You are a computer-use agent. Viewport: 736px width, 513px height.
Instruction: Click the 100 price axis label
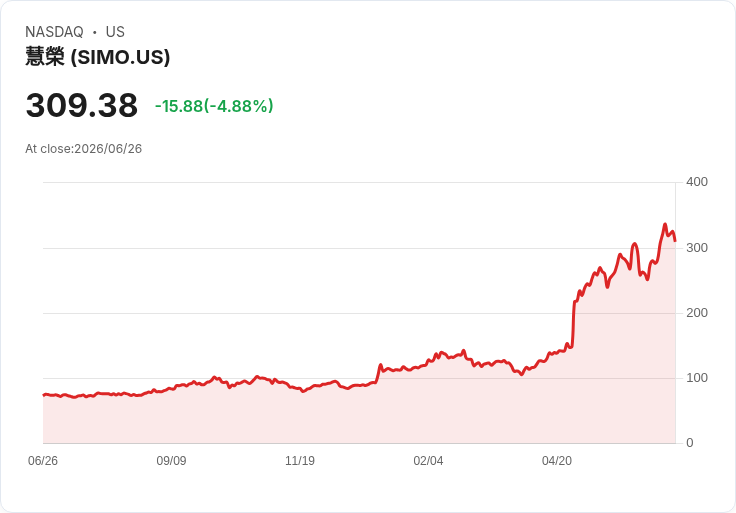[697, 378]
